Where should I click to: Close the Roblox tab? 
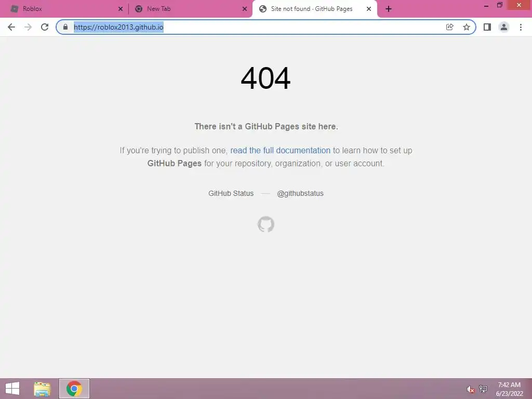(x=121, y=9)
